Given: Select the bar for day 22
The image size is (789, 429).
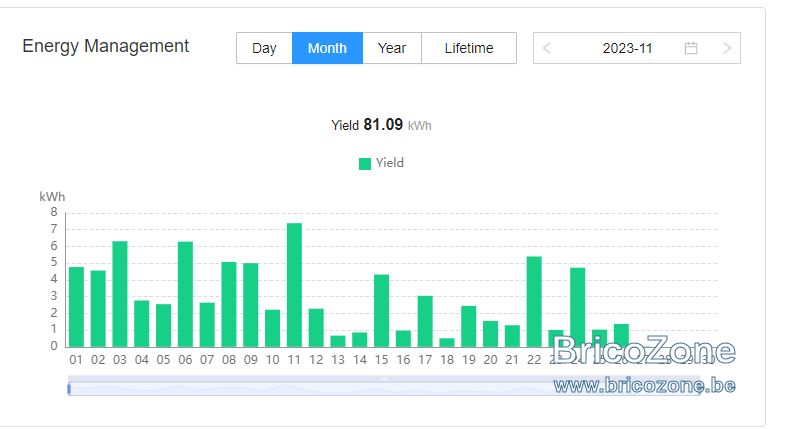Looking at the screenshot, I should (x=534, y=302).
